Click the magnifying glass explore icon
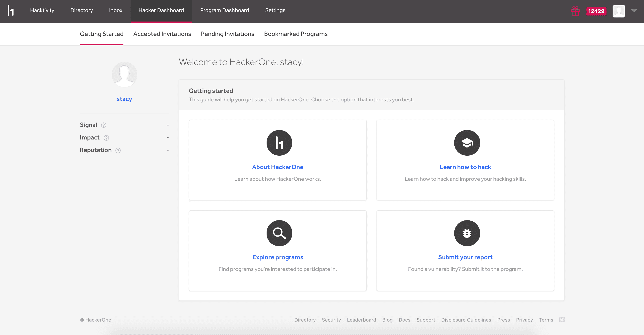The width and height of the screenshot is (644, 335). (279, 233)
